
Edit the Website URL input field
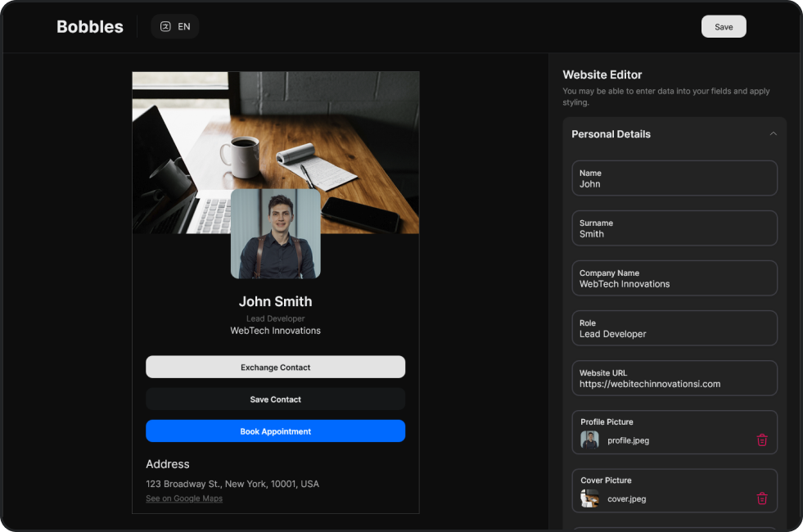674,378
